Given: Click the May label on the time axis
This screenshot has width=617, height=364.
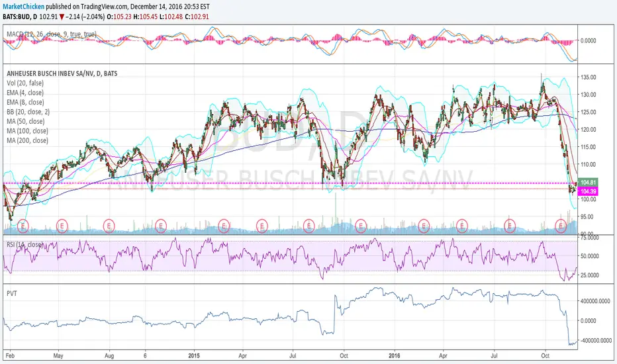Looking at the screenshot, I should pyautogui.click(x=58, y=356).
